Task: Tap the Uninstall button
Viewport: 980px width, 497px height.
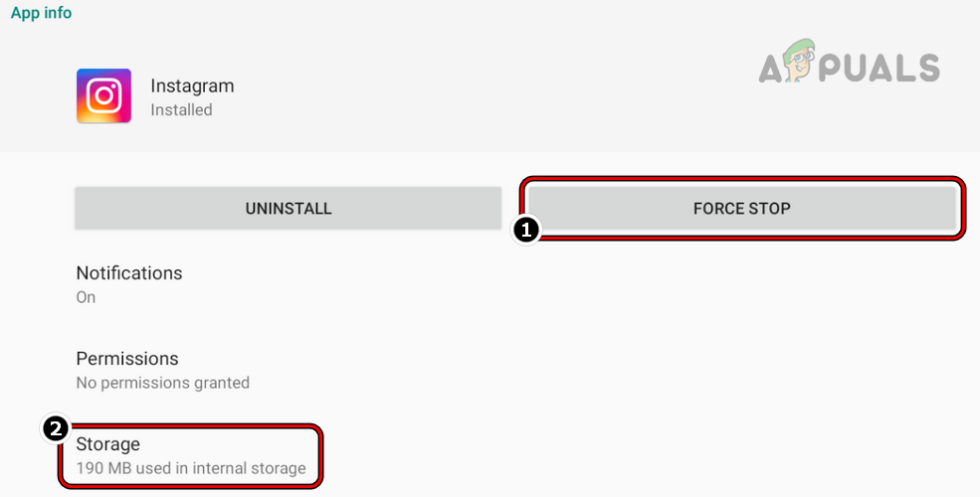Action: [289, 209]
